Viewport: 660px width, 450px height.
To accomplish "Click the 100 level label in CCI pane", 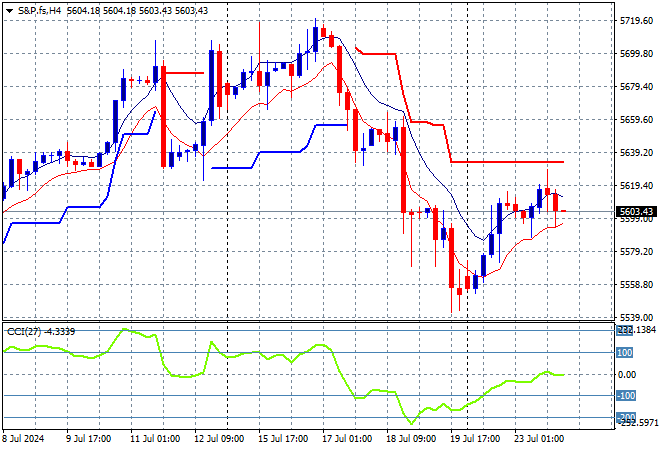I will pyautogui.click(x=624, y=352).
